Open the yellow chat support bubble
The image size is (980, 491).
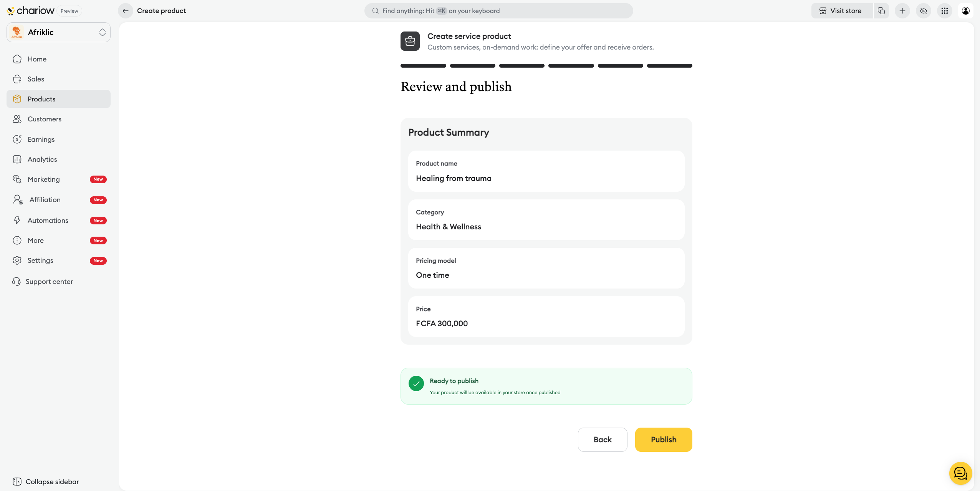pos(960,473)
